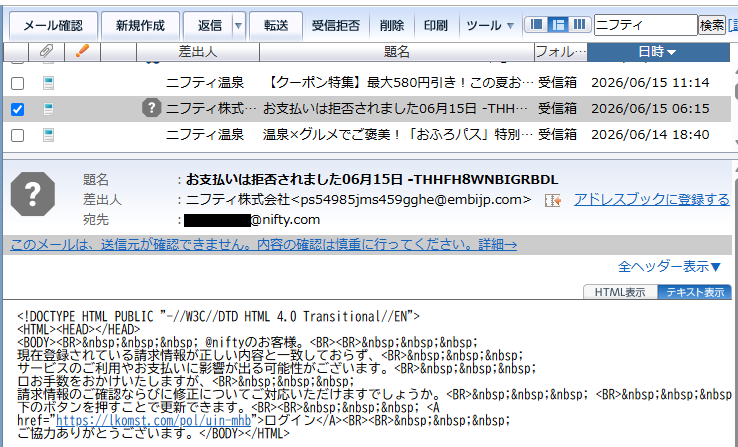Open the 【クーポン特集】最大580円引き mail subject
The height and width of the screenshot is (447, 738).
click(x=400, y=83)
